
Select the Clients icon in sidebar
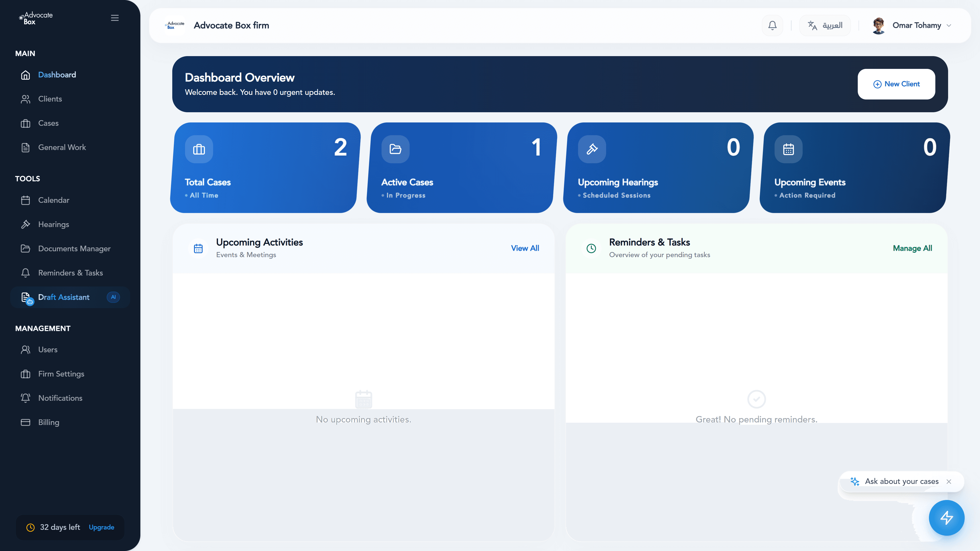[x=26, y=98]
